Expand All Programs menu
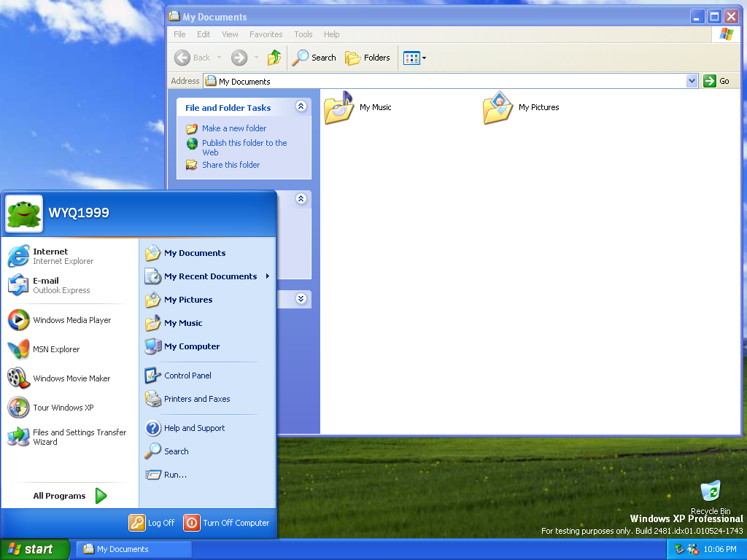747x560 pixels. click(x=69, y=496)
